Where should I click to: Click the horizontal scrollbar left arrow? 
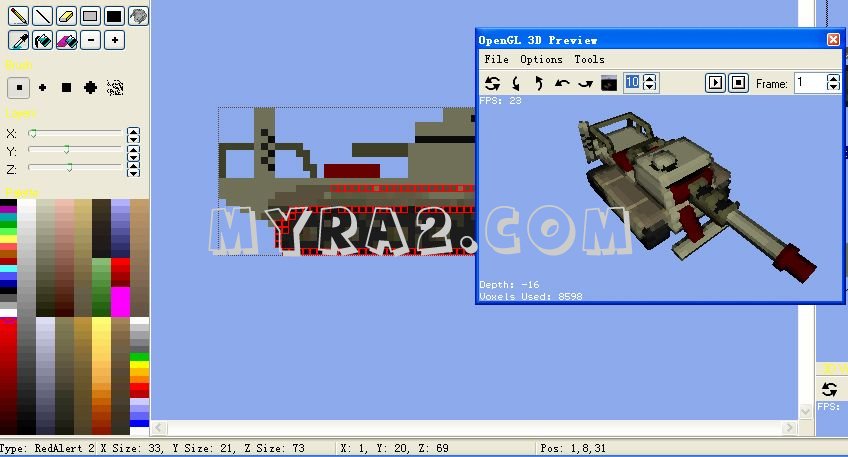(x=158, y=428)
